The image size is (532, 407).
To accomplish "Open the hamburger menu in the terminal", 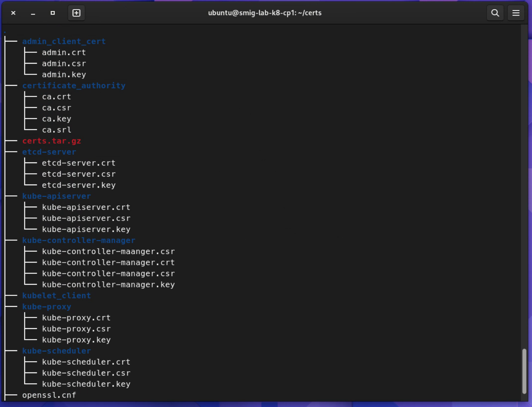I will click(x=516, y=12).
